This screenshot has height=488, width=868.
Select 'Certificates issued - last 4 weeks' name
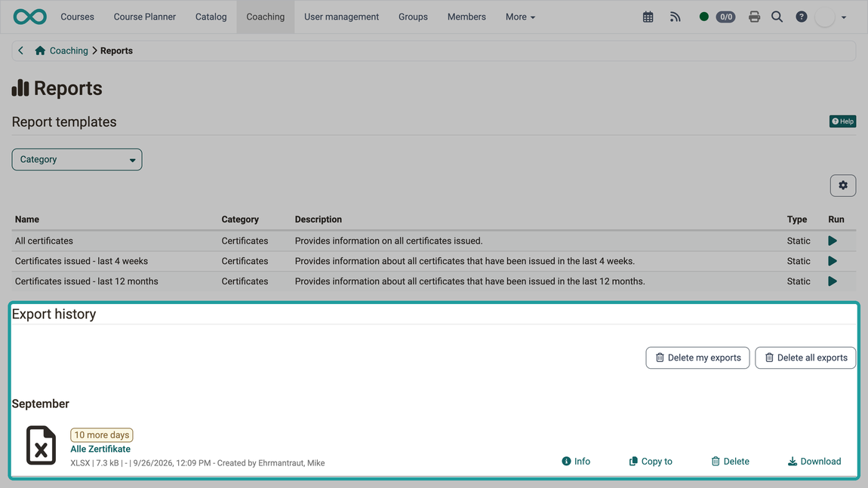(x=82, y=261)
